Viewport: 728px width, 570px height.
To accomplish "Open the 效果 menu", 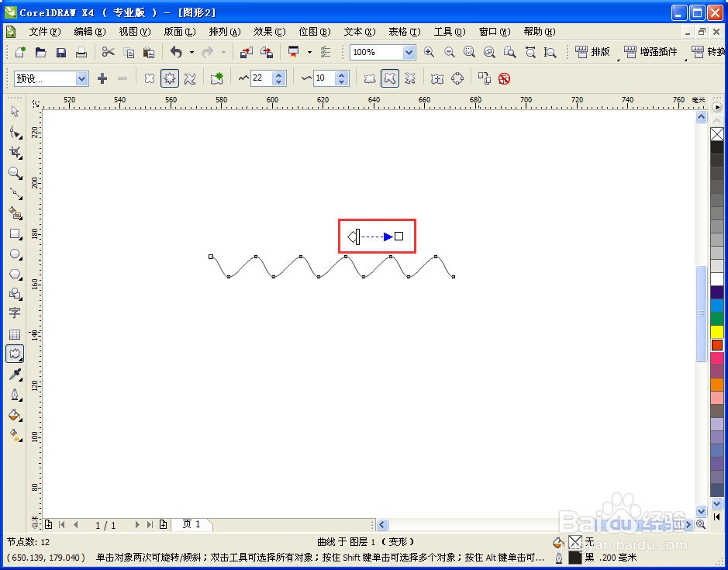I will (269, 32).
